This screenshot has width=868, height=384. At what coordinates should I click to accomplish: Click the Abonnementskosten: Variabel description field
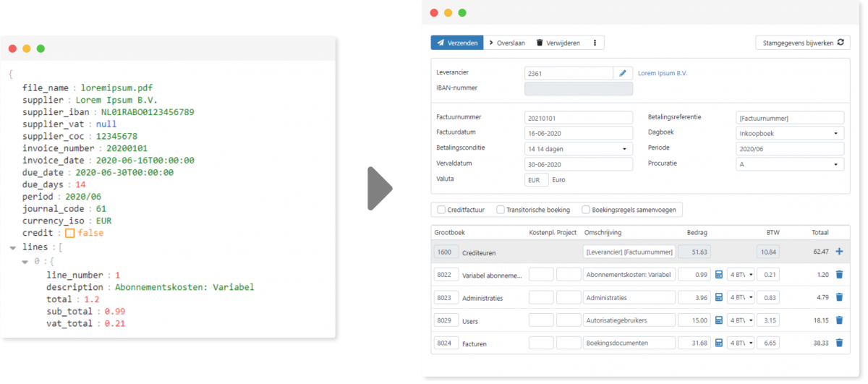coord(629,275)
